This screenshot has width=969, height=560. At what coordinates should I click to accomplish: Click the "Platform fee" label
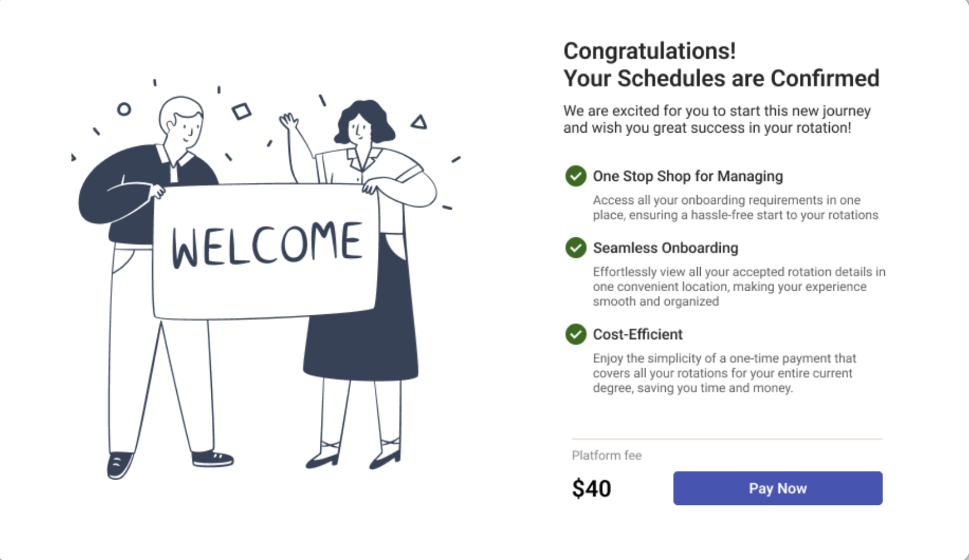click(x=606, y=455)
